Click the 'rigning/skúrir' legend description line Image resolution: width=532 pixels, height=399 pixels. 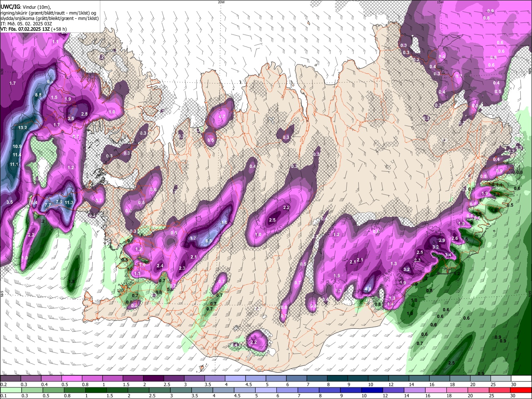pyautogui.click(x=48, y=13)
